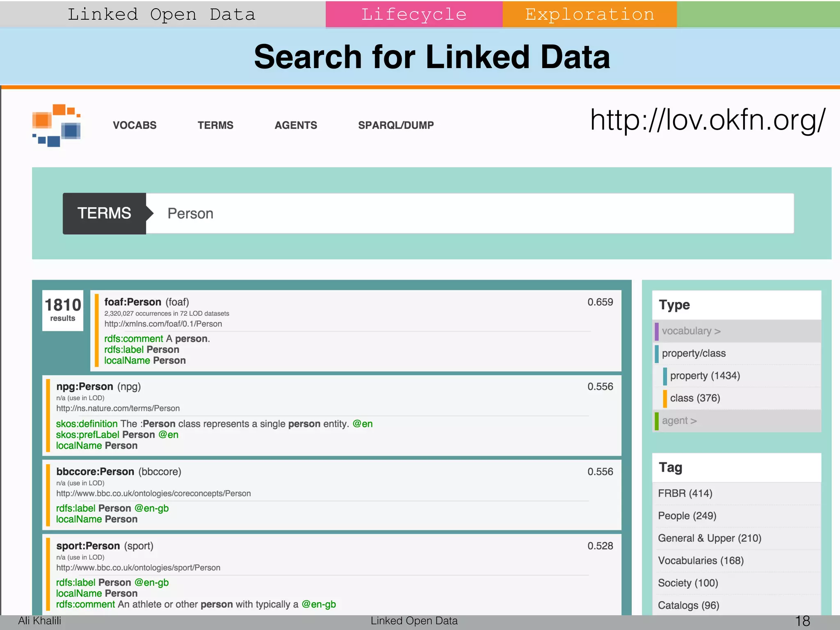This screenshot has width=840, height=630.
Task: Follow the http://xmlns.com/foaf/0.1/Person URL
Action: point(163,324)
